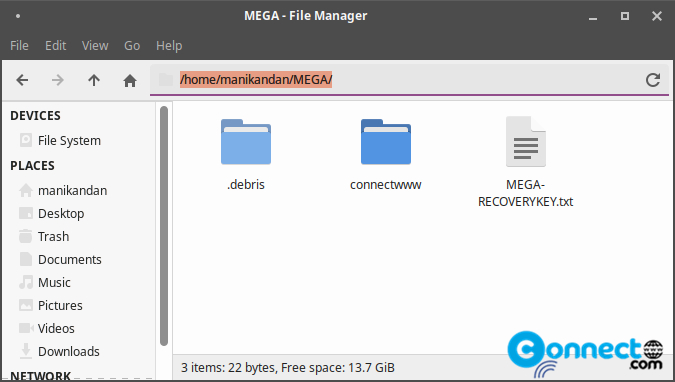Close the MEGA File Manager window

656,16
